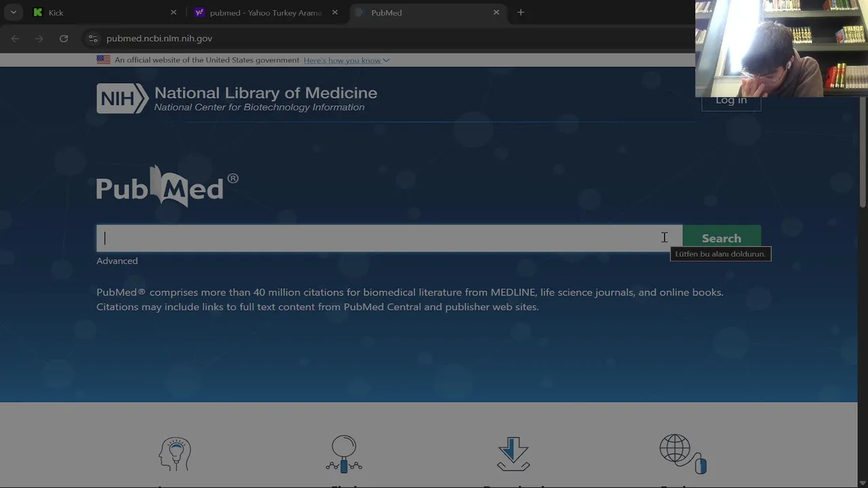Open Advanced search link
The image size is (868, 488).
[x=117, y=261]
